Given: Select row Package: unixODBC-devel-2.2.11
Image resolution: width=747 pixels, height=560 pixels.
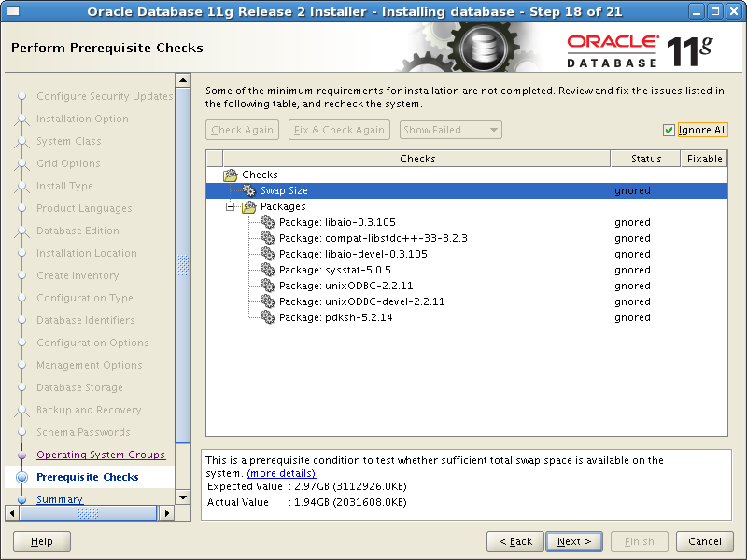Looking at the screenshot, I should point(467,301).
